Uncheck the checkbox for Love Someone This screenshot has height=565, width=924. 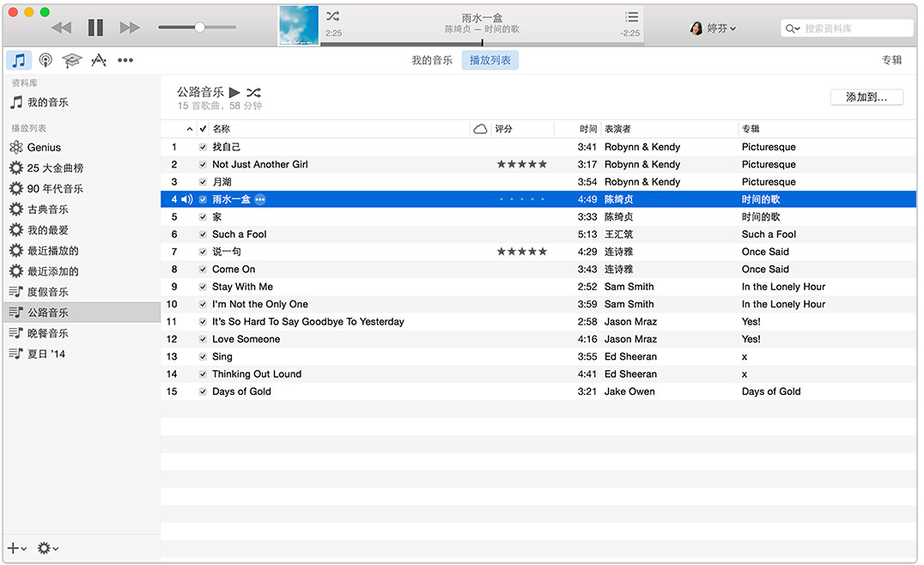click(x=203, y=339)
